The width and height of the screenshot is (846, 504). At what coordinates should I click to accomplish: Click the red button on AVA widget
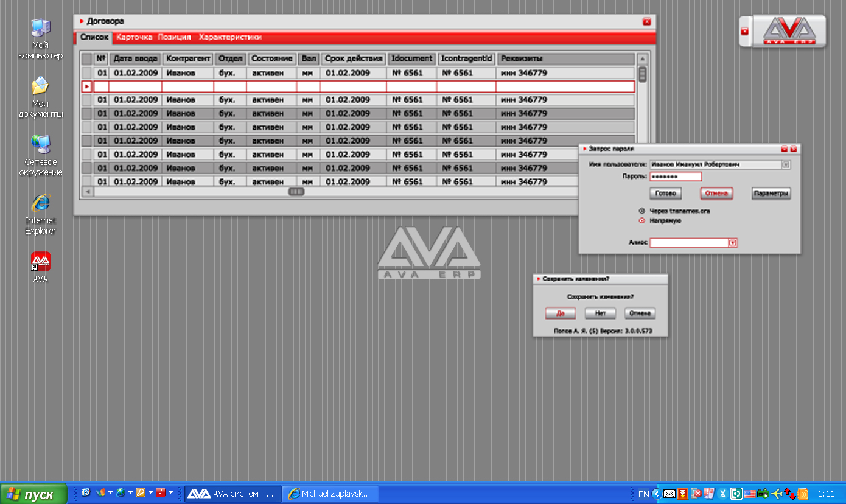click(x=744, y=31)
